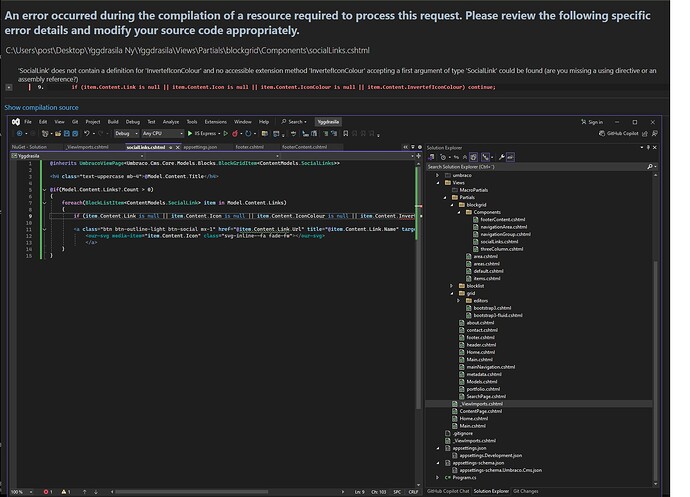The image size is (690, 497).
Task: Click Solution Explorer search magnifier icon
Action: [x=650, y=167]
